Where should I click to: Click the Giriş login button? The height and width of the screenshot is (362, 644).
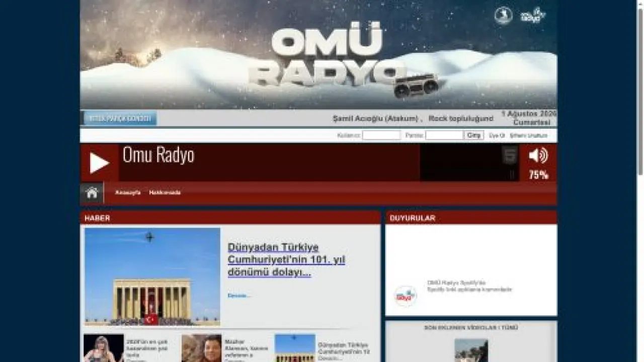(474, 135)
